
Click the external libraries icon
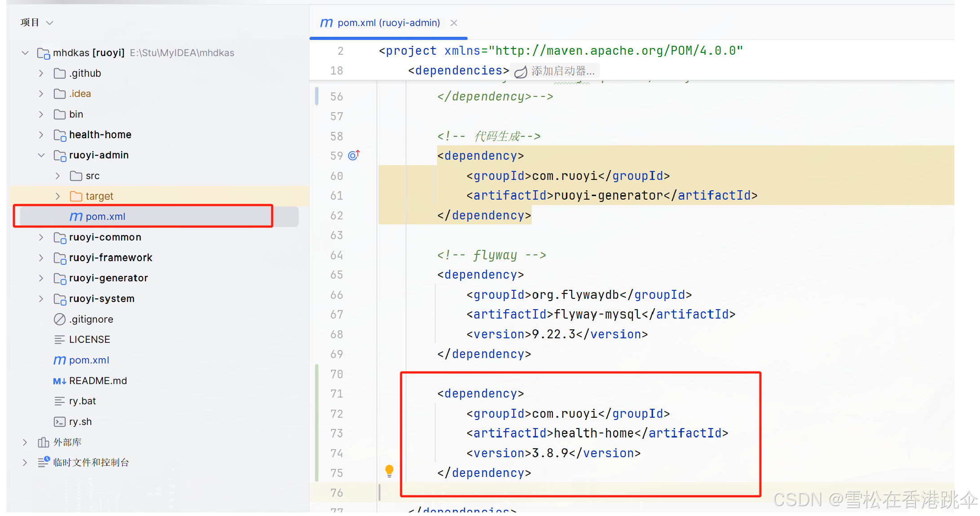point(44,442)
